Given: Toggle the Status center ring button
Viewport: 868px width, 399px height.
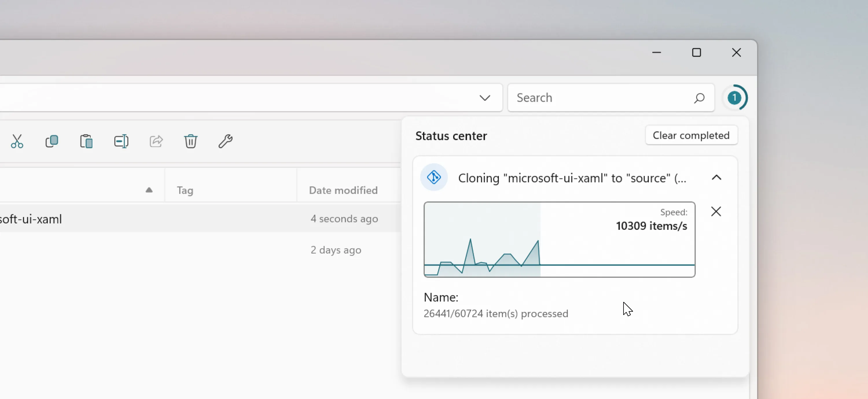Looking at the screenshot, I should point(735,98).
